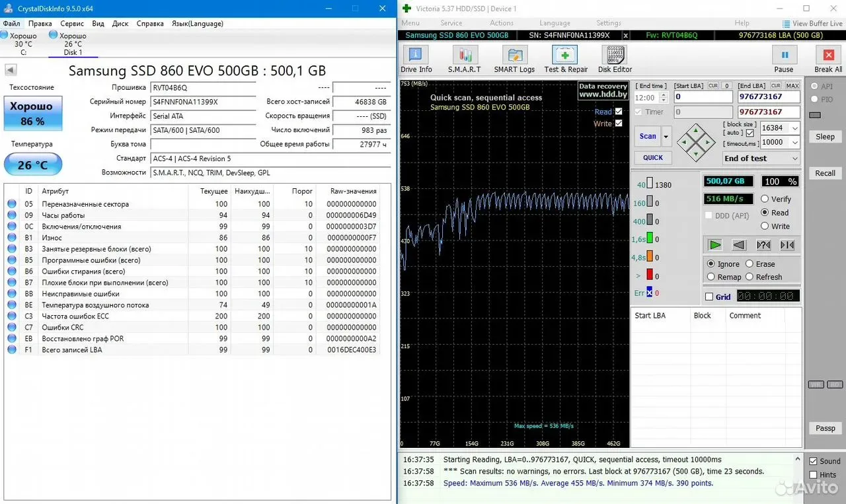Click the QUICK scan button
The width and height of the screenshot is (846, 504).
[653, 157]
